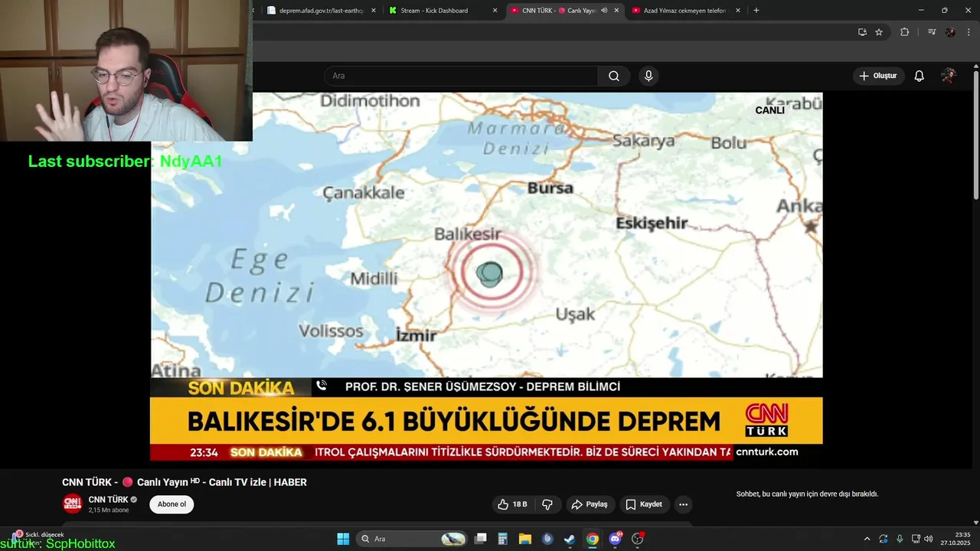Switch to the deprem.afad.gov.tr tab
The width and height of the screenshot is (980, 551).
tap(322, 11)
